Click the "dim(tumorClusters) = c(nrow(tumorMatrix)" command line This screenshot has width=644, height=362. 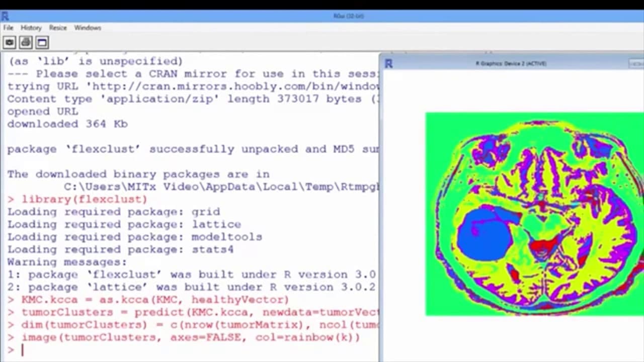(x=193, y=325)
